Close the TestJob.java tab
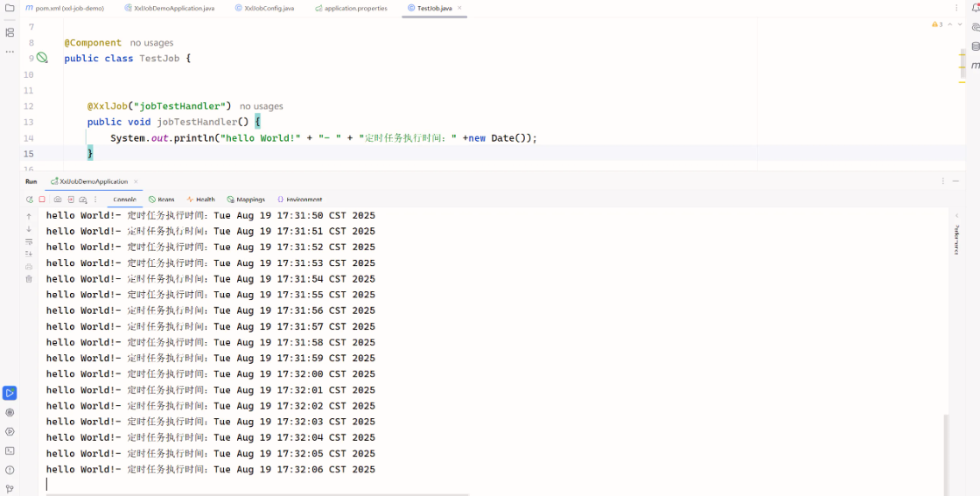The image size is (980, 496). pyautogui.click(x=459, y=8)
